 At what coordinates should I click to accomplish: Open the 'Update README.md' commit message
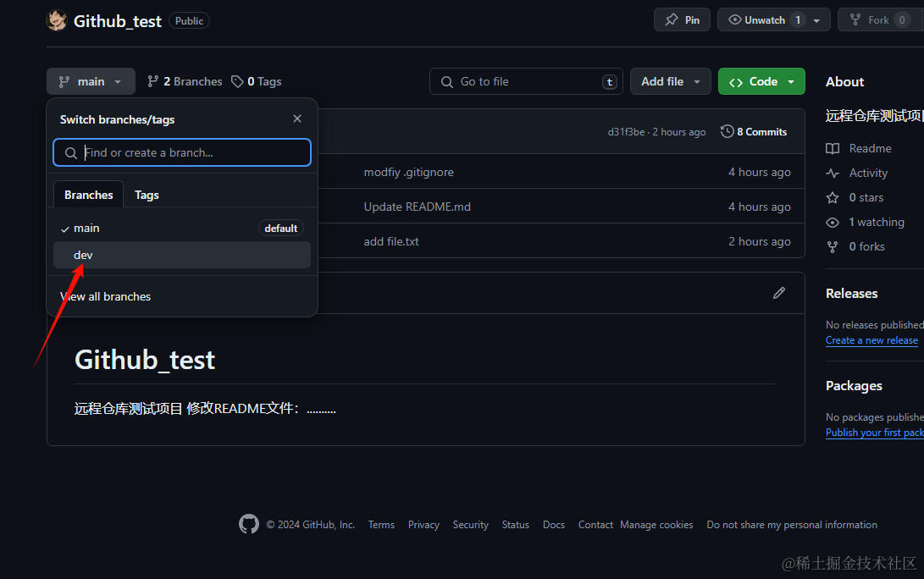[x=418, y=207]
